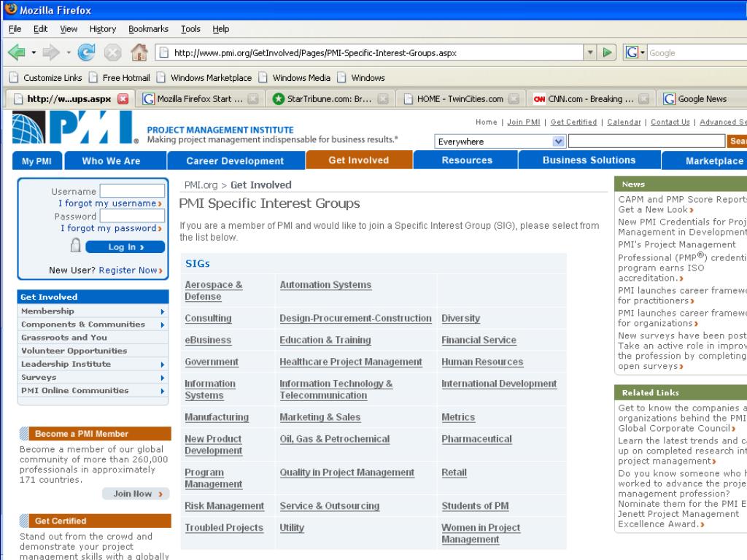Select Volunteer Opportunities in the sidebar
This screenshot has width=747, height=560.
[74, 351]
